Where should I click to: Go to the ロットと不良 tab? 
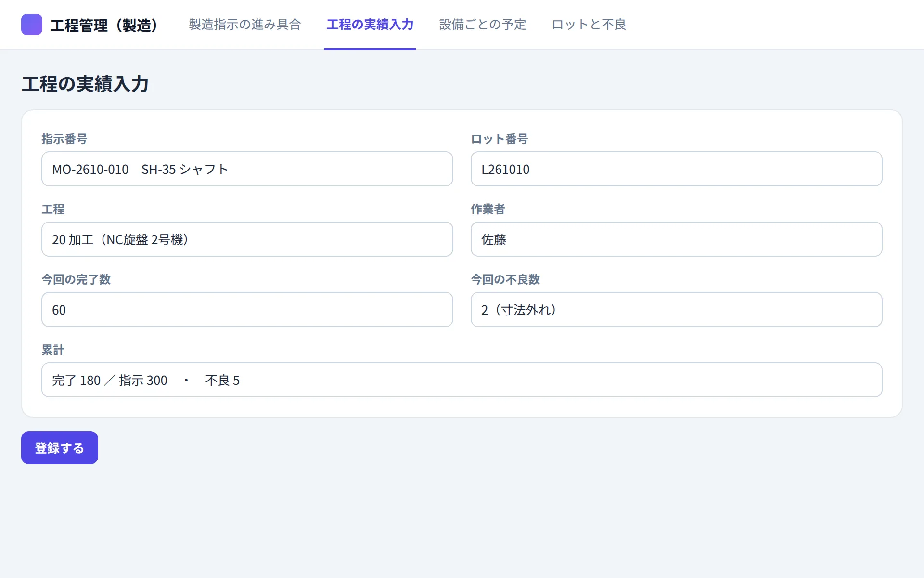click(x=589, y=25)
